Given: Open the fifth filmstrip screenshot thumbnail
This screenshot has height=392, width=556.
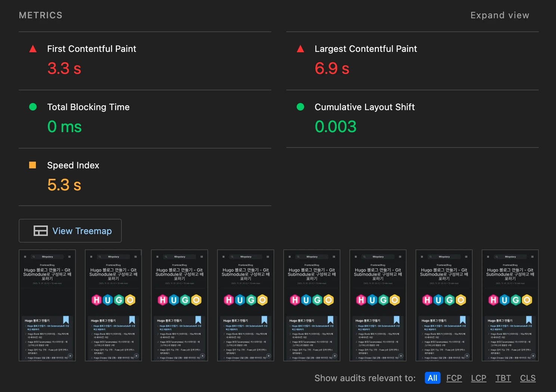Looking at the screenshot, I should (x=312, y=305).
